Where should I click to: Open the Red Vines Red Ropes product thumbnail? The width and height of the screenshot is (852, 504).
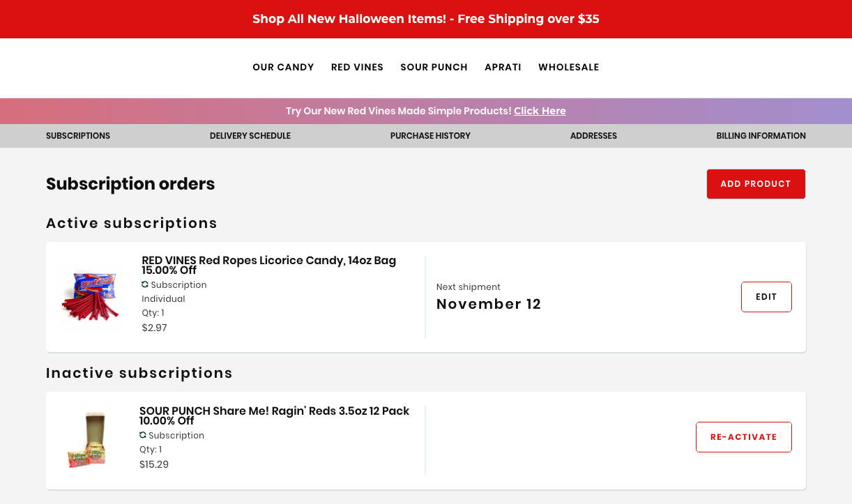[x=91, y=296]
